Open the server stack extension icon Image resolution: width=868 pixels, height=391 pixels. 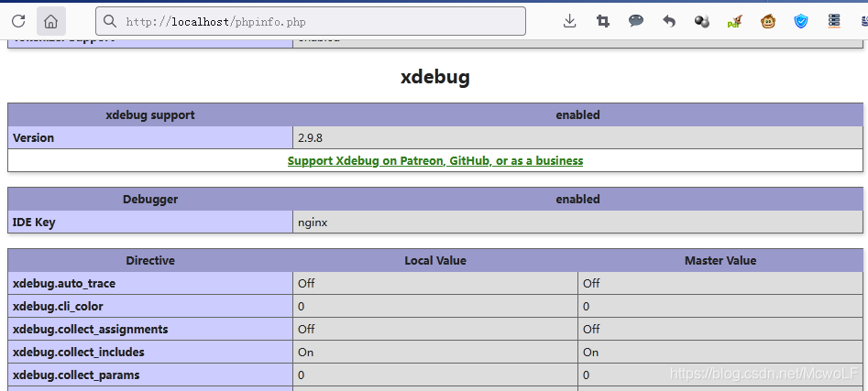tap(834, 22)
